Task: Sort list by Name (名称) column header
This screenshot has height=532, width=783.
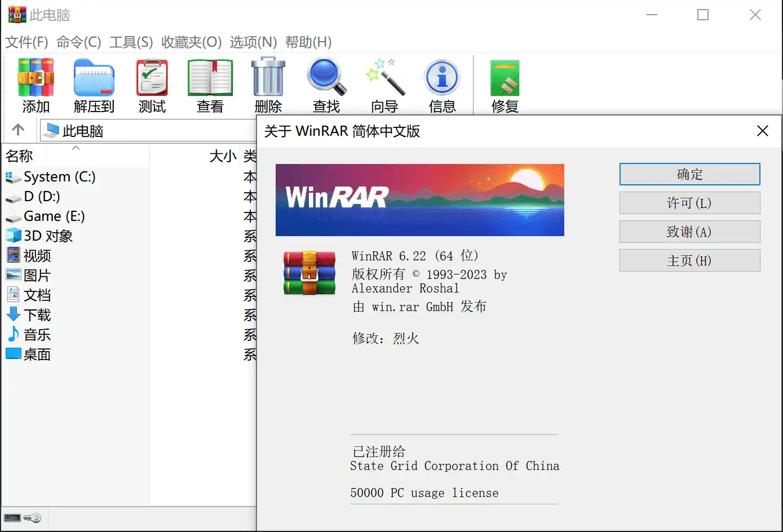Action: point(20,156)
